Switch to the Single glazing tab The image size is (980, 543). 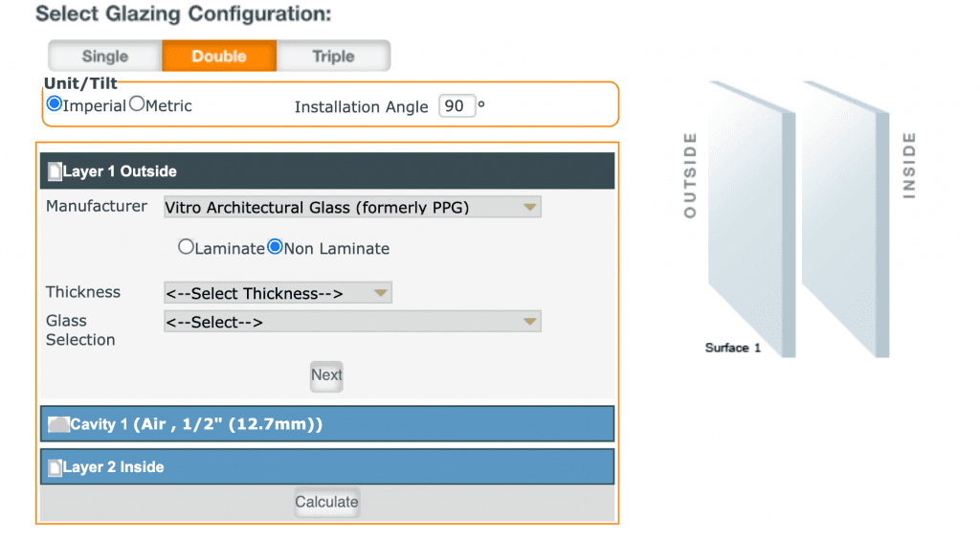(x=105, y=56)
